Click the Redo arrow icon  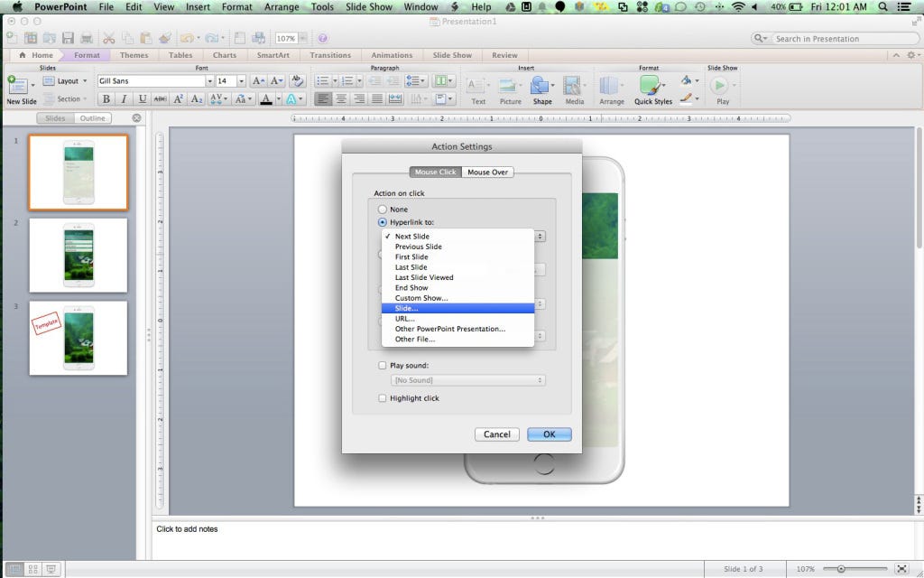click(x=211, y=38)
